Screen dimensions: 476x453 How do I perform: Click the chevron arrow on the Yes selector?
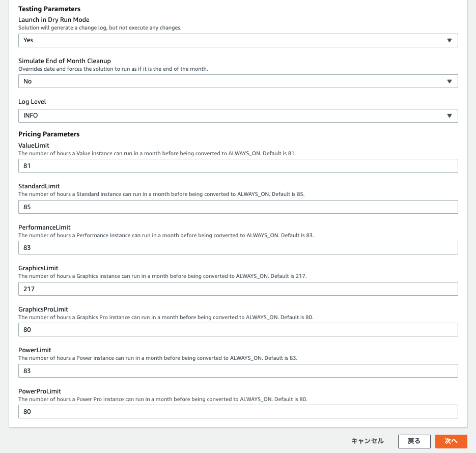coord(450,40)
